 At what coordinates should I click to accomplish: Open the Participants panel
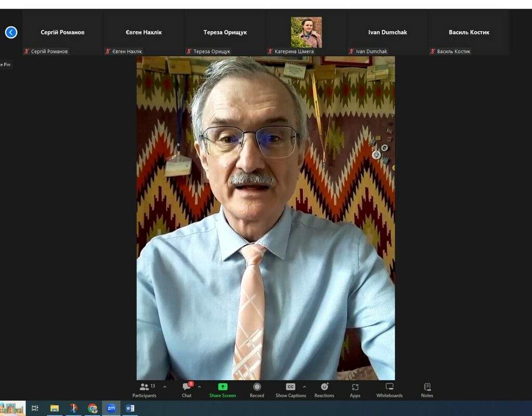[x=144, y=390]
